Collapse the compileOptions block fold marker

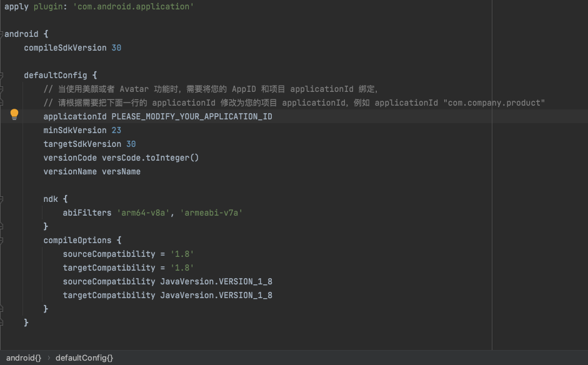2,240
